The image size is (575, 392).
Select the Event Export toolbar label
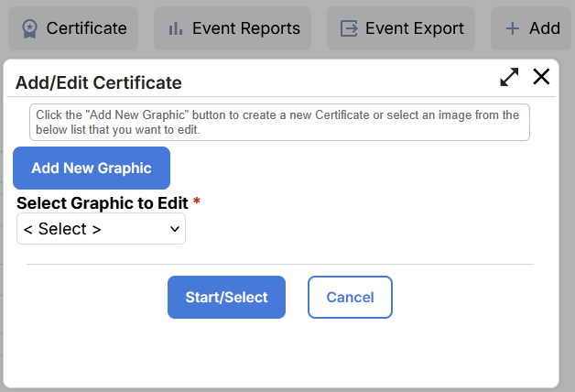pyautogui.click(x=414, y=28)
